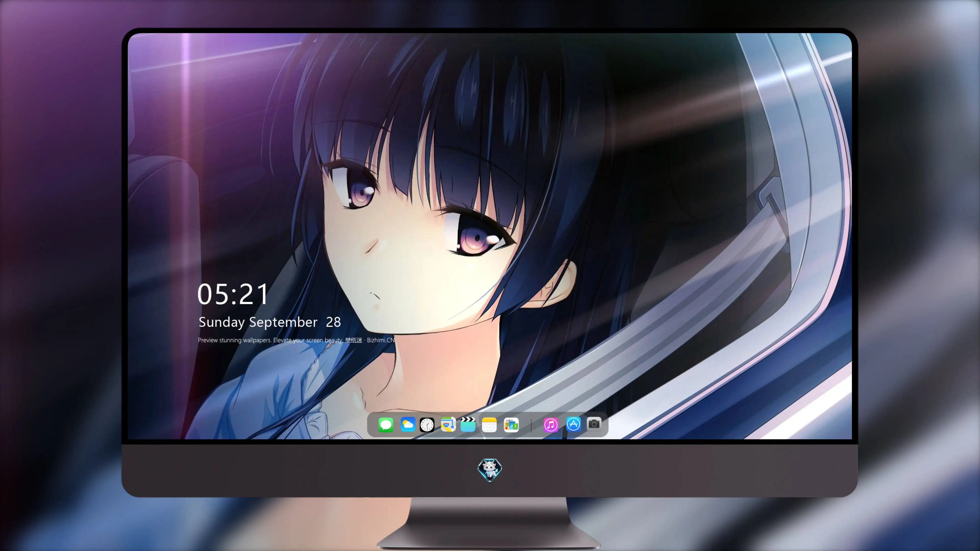Viewport: 980px width, 551px height.
Task: Open the Videos clapperboard app
Action: pyautogui.click(x=468, y=424)
